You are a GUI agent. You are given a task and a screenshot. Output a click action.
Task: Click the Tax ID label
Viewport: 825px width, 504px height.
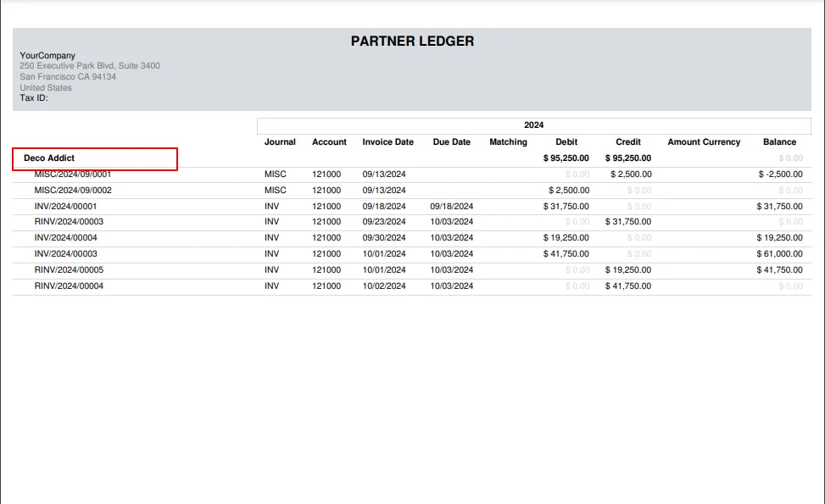(34, 97)
